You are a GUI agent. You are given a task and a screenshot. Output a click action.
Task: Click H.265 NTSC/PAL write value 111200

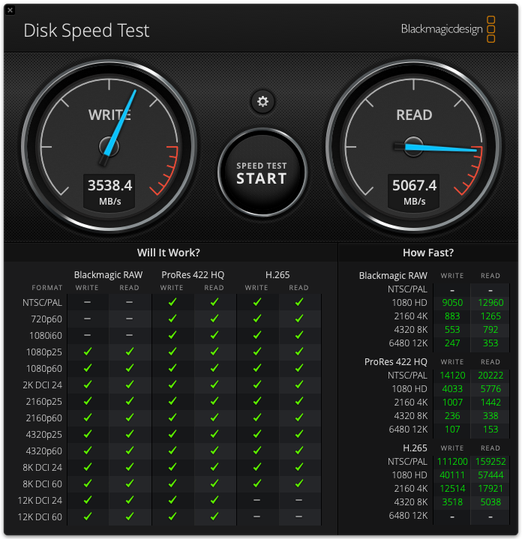tap(452, 462)
